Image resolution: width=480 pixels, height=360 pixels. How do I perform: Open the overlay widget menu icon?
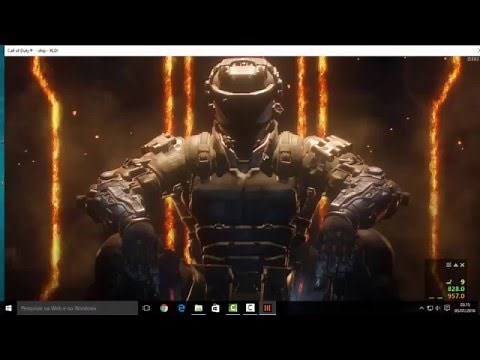click(x=449, y=265)
